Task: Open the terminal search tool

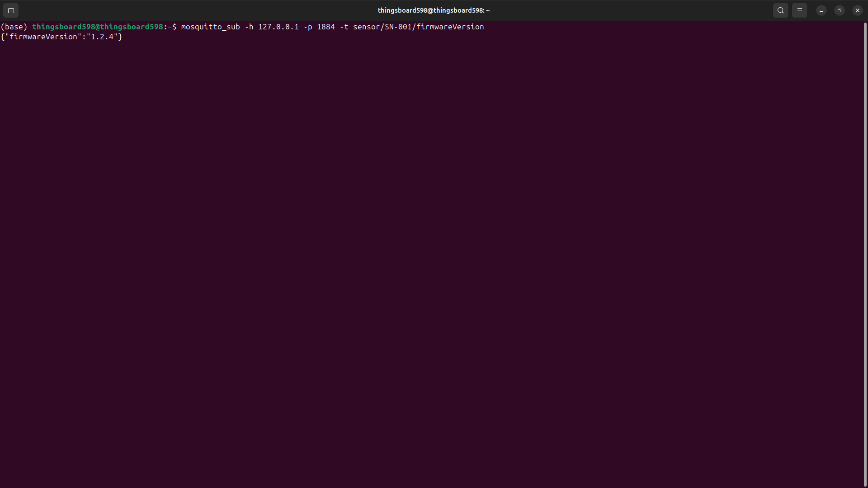Action: [x=780, y=10]
